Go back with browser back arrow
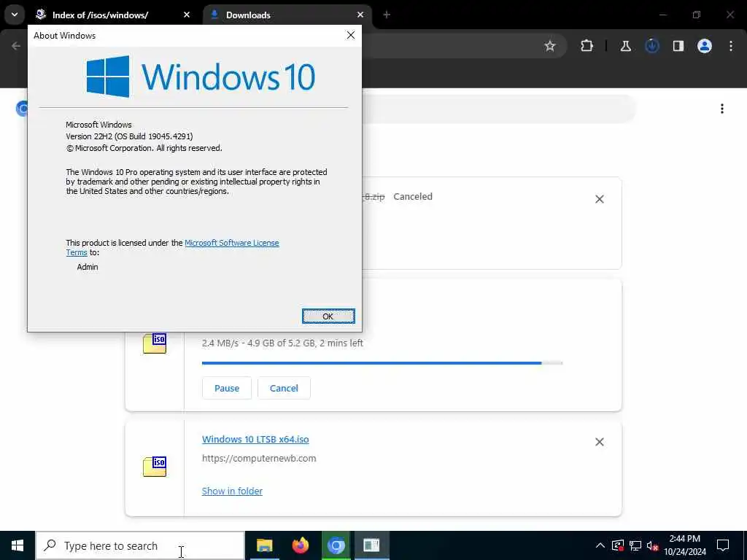 tap(16, 46)
